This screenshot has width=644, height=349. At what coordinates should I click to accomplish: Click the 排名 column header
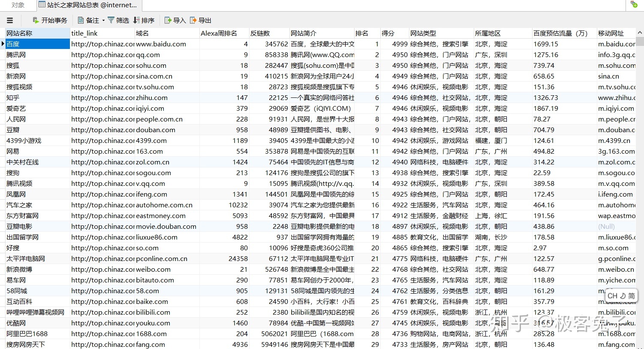367,33
